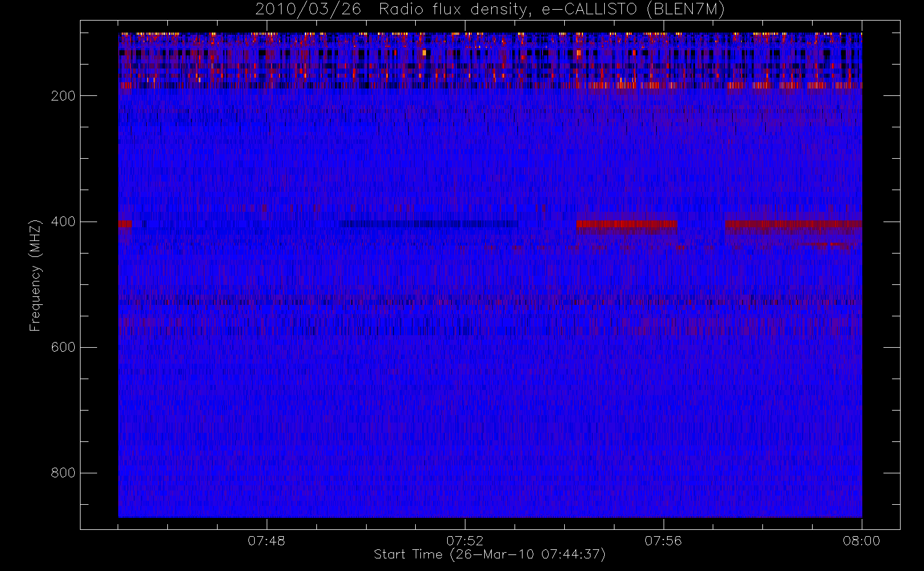Click the red 400 MHz emission band near 07:55
924x571 pixels.
click(x=626, y=224)
